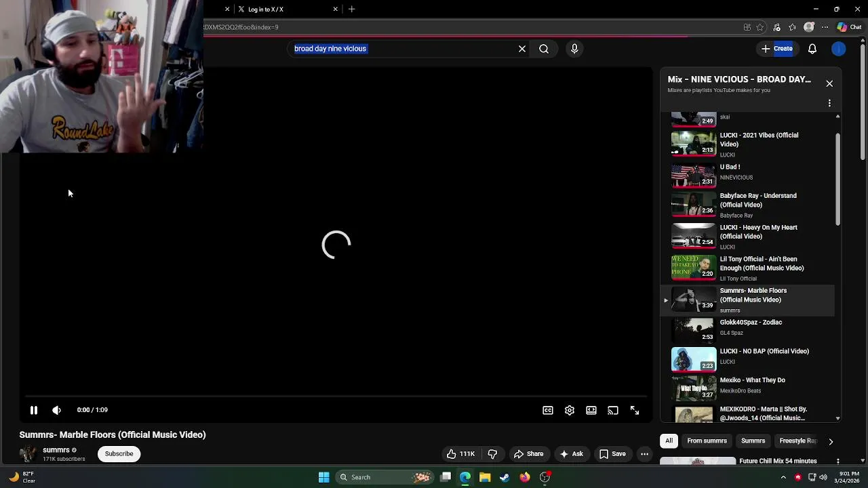Select the Summrs filter chip
Screen dimensions: 868x488
[x=753, y=441]
